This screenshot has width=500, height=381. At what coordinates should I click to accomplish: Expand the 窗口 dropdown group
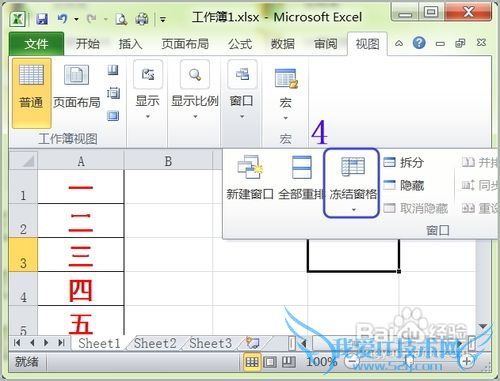(242, 90)
